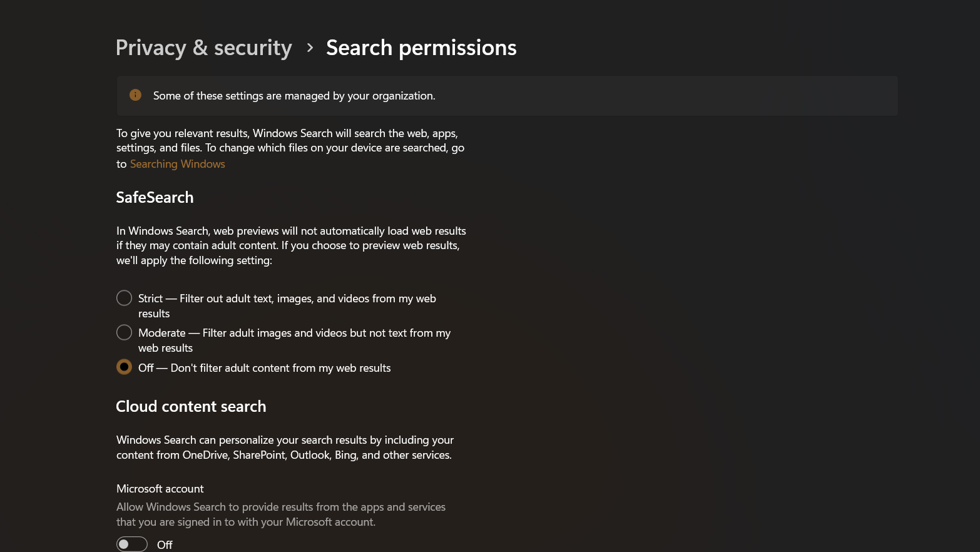Screen dimensions: 980x552
Task: Click the 'Allow Windows Search to provide results' text
Action: (280, 514)
